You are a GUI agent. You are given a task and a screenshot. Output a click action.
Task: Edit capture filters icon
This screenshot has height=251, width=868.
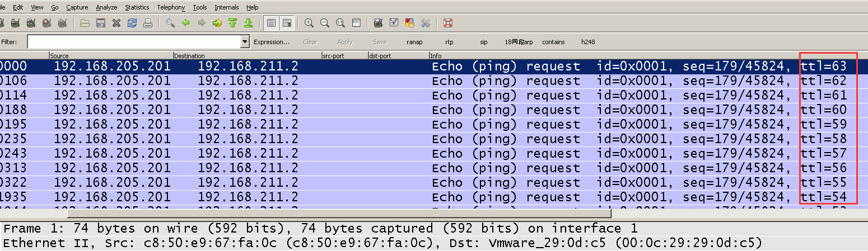tap(378, 23)
